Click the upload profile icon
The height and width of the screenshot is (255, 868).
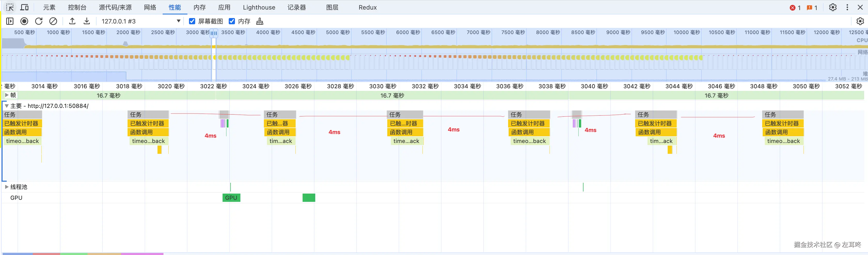pyautogui.click(x=72, y=21)
